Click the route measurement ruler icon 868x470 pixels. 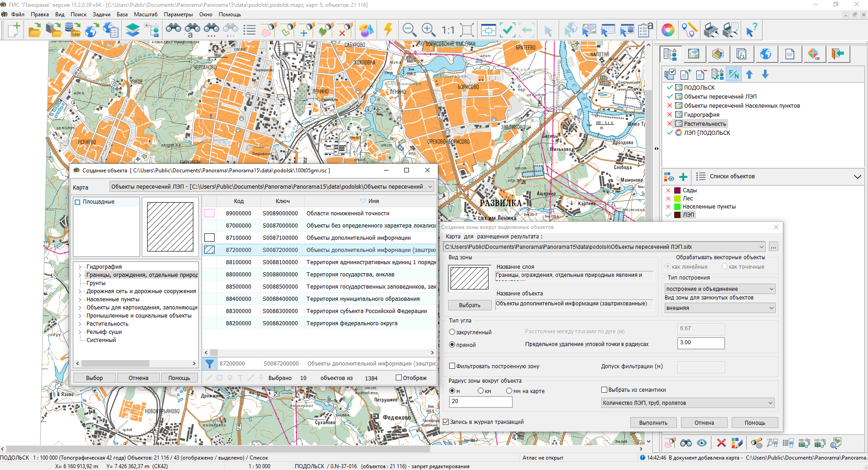pos(689,30)
